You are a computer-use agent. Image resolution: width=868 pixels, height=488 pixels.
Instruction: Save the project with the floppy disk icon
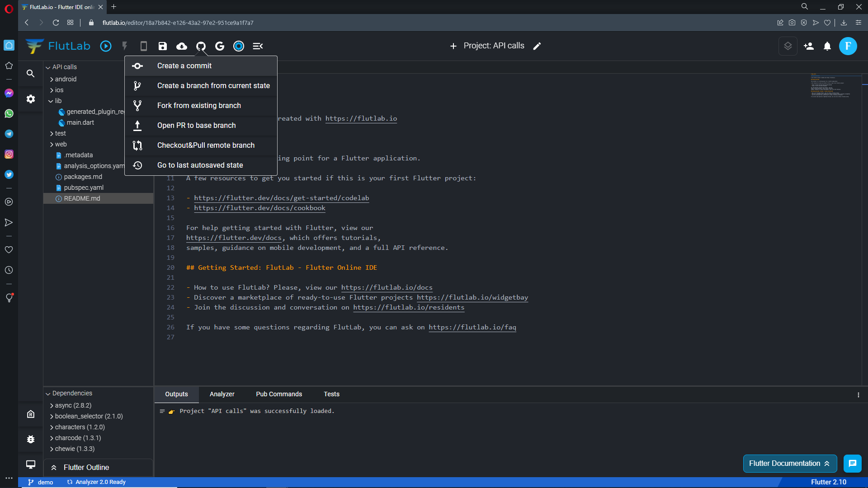(163, 46)
